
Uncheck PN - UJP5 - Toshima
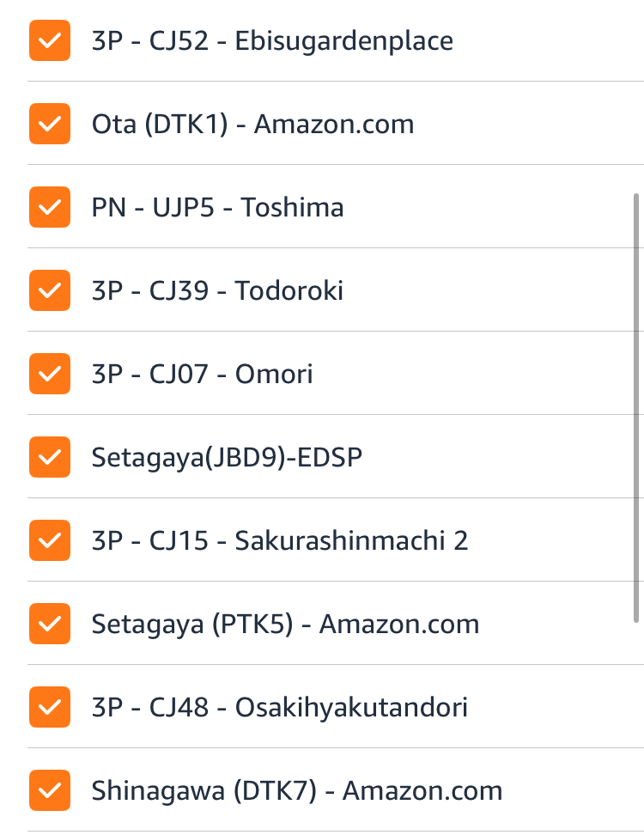49,207
